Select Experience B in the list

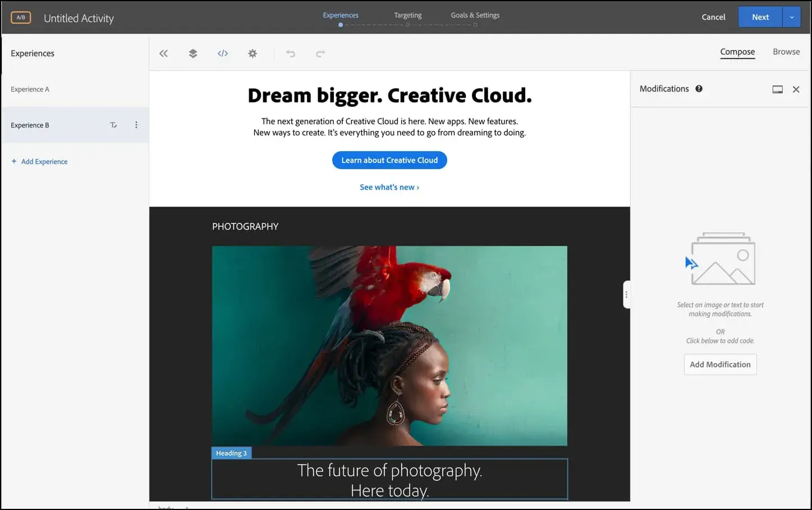[75, 125]
